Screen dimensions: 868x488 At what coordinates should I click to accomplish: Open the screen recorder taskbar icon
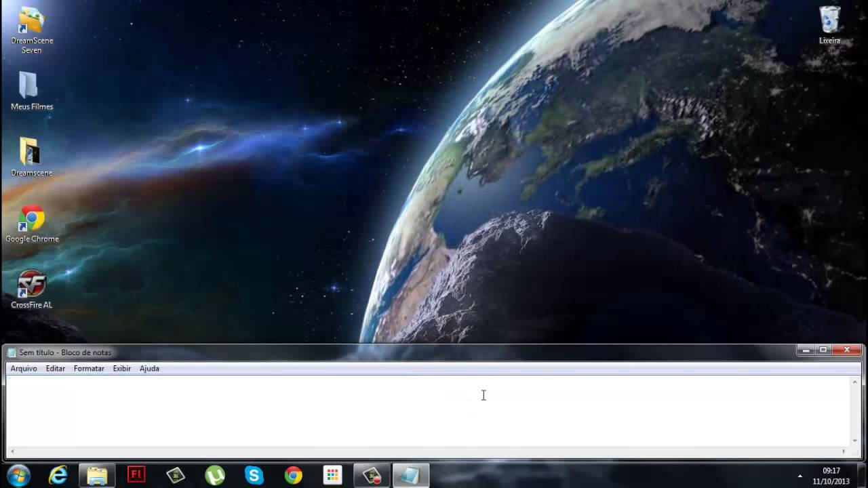point(372,475)
